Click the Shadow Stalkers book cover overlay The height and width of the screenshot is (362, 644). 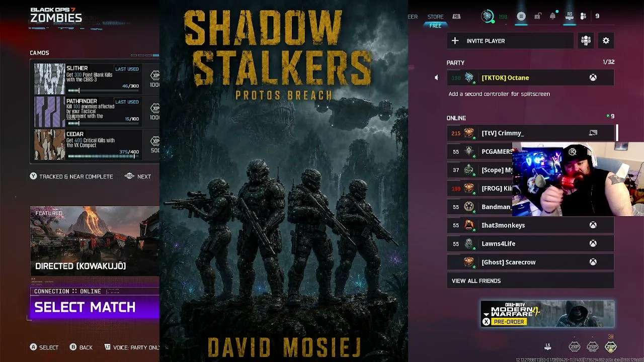click(284, 181)
